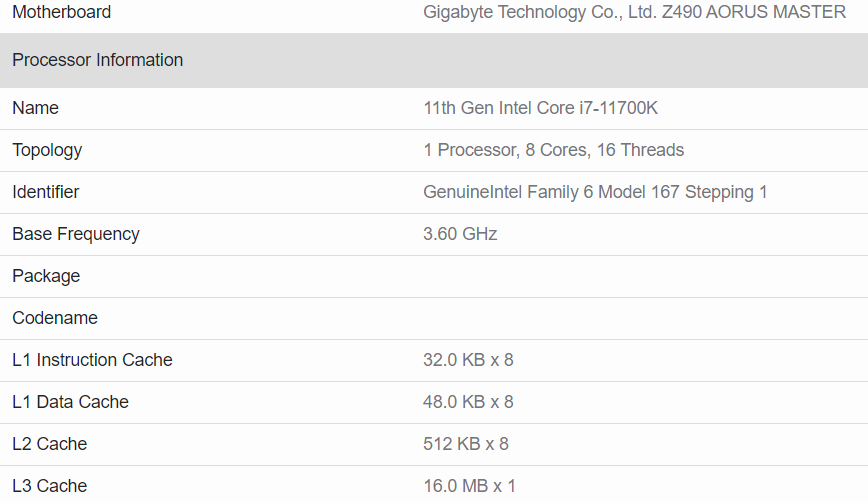The height and width of the screenshot is (503, 868).
Task: Click the L1 Instruction Cache label
Action: point(92,360)
